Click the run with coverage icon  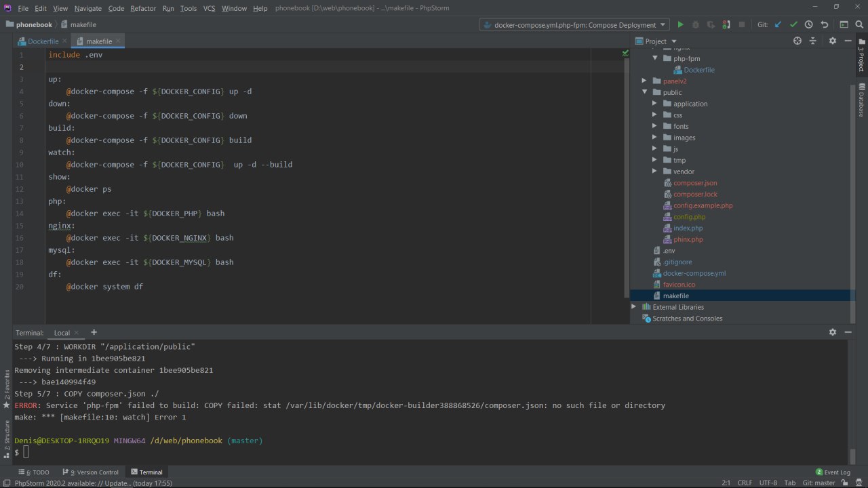pos(711,24)
